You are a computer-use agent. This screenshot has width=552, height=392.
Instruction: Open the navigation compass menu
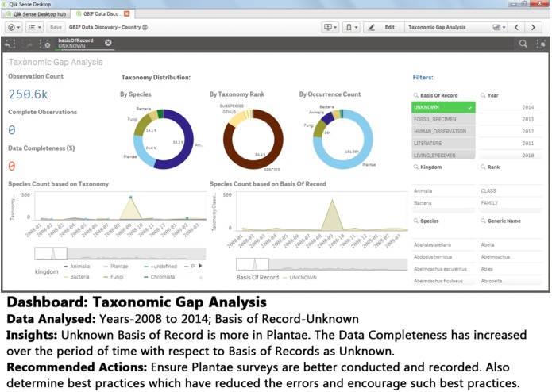point(14,27)
